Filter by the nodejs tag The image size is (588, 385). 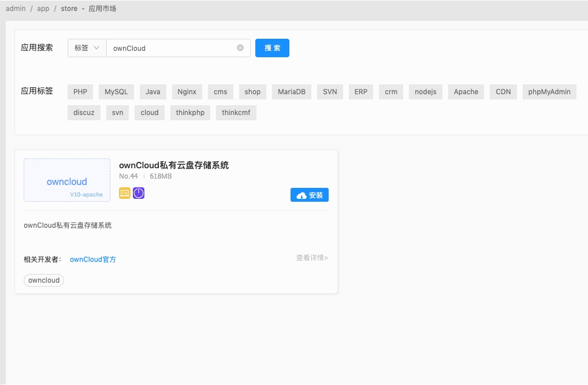click(x=426, y=92)
